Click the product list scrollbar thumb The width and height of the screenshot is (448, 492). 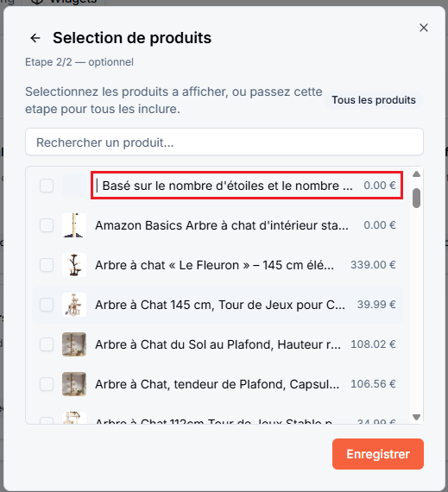[x=416, y=198]
